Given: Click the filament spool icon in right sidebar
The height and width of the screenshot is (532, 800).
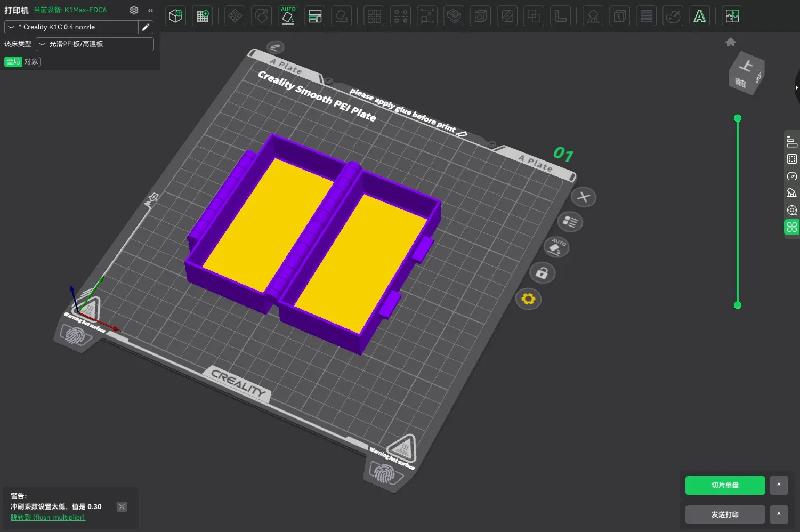Looking at the screenshot, I should pyautogui.click(x=792, y=210).
